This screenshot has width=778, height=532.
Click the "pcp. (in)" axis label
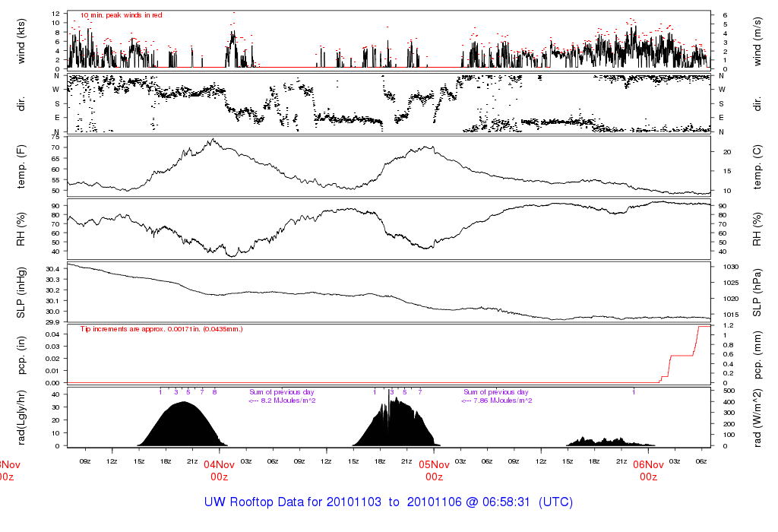(21, 356)
